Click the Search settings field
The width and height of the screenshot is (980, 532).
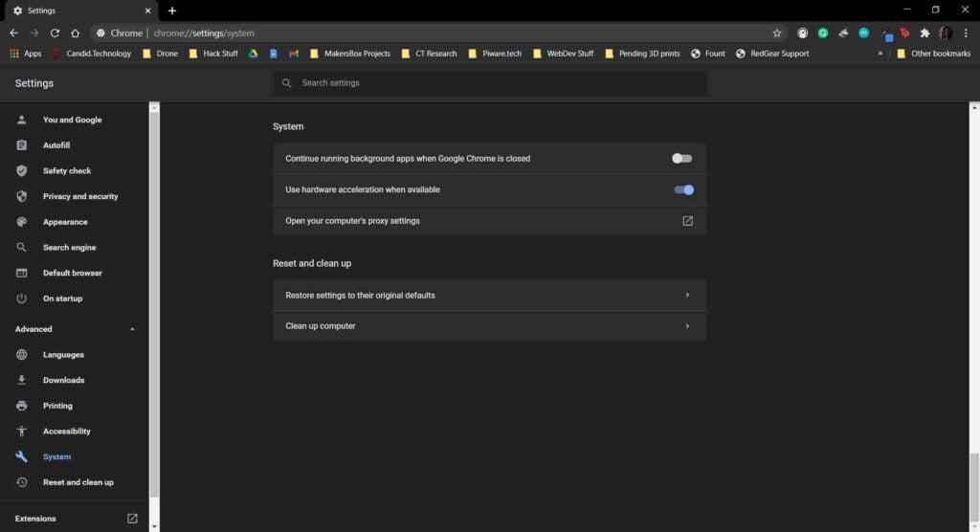[x=489, y=83]
